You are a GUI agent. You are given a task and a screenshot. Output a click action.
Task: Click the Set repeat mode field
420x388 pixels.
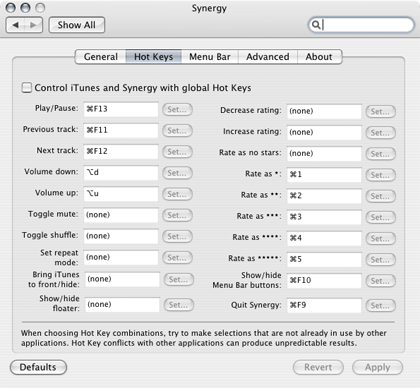[x=121, y=257]
